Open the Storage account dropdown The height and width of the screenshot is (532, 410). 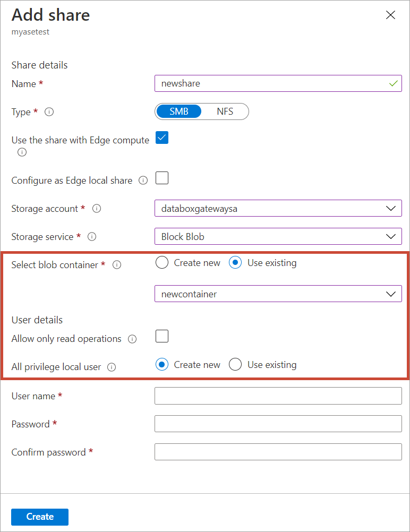(392, 208)
